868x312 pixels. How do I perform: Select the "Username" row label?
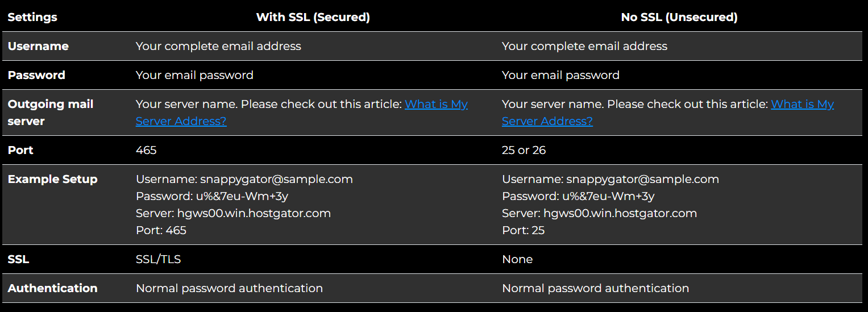coord(38,46)
